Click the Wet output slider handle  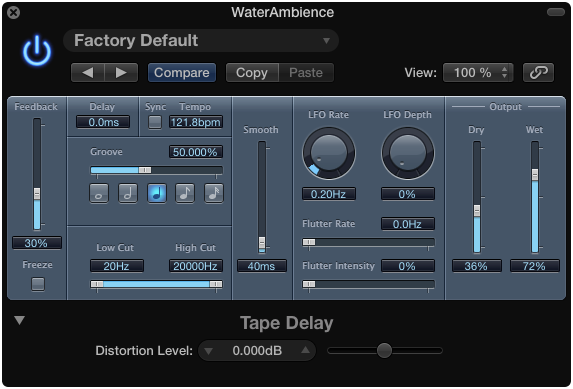pos(535,175)
